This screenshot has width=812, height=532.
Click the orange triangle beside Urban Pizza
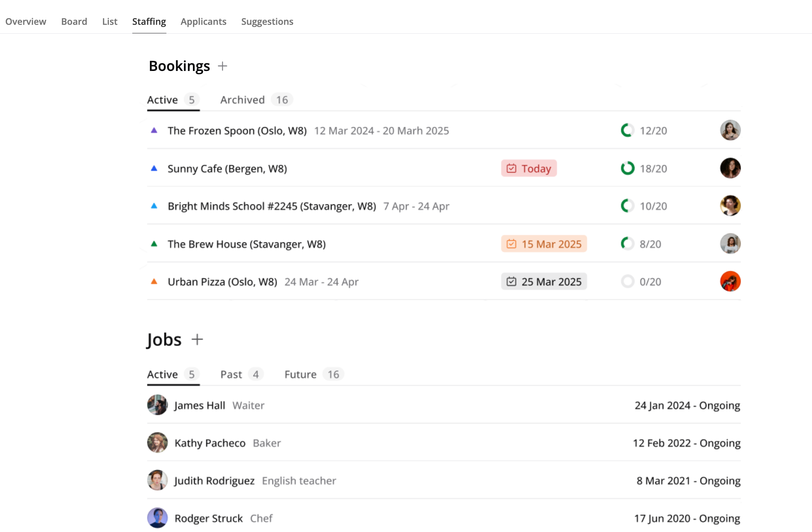click(154, 282)
